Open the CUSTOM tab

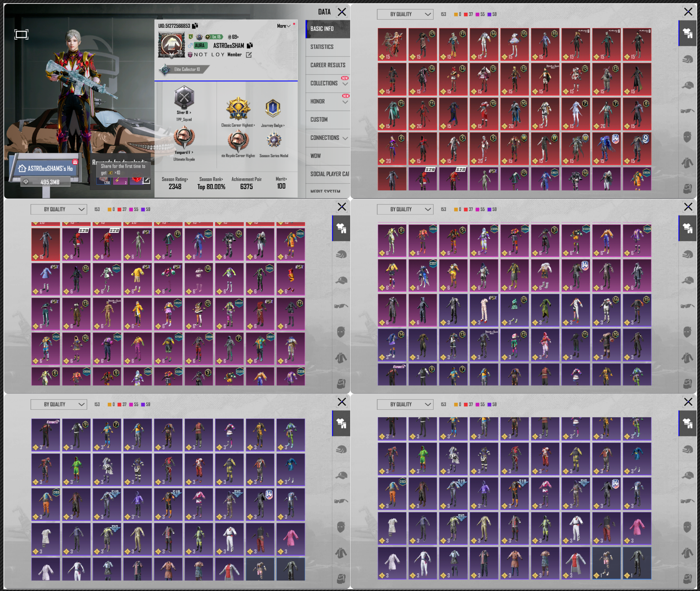coord(328,120)
